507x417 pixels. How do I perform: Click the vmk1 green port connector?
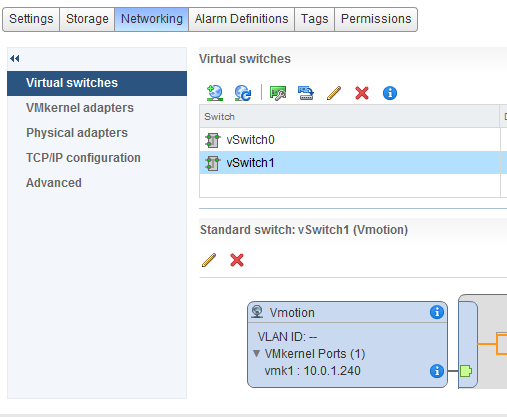coord(466,371)
